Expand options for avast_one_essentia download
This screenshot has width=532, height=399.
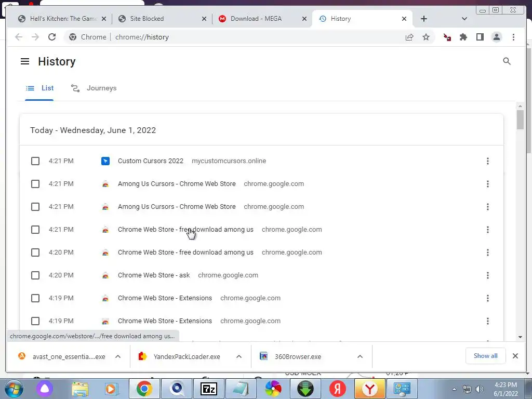tap(118, 356)
